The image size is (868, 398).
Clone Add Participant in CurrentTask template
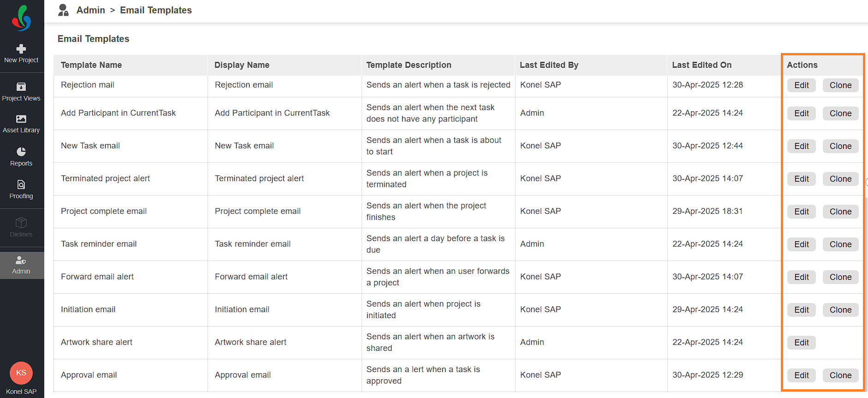click(840, 113)
